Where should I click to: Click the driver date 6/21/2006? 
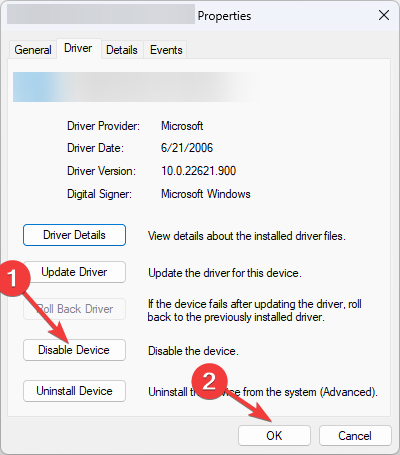point(187,148)
